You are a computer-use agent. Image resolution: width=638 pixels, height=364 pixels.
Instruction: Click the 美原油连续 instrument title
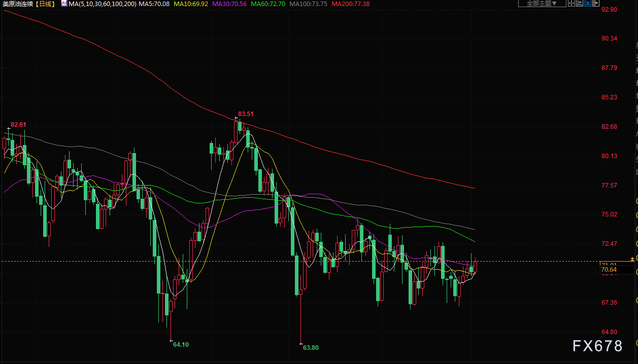18,4
